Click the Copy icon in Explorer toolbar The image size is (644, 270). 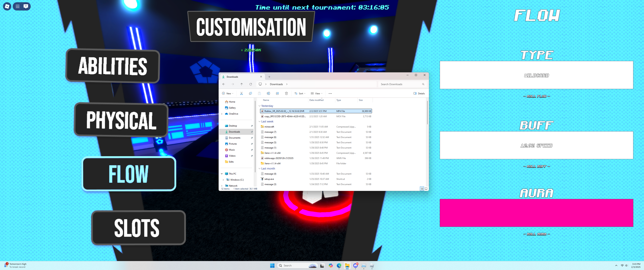click(250, 93)
